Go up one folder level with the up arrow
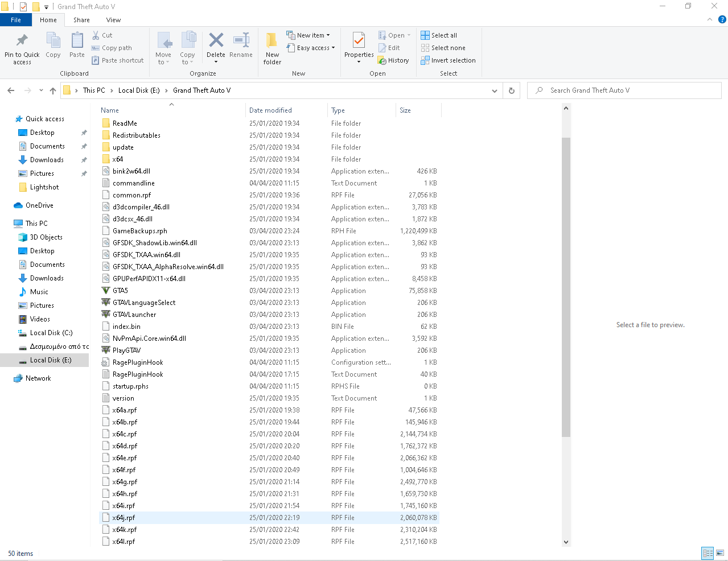728x561 pixels. coord(53,90)
